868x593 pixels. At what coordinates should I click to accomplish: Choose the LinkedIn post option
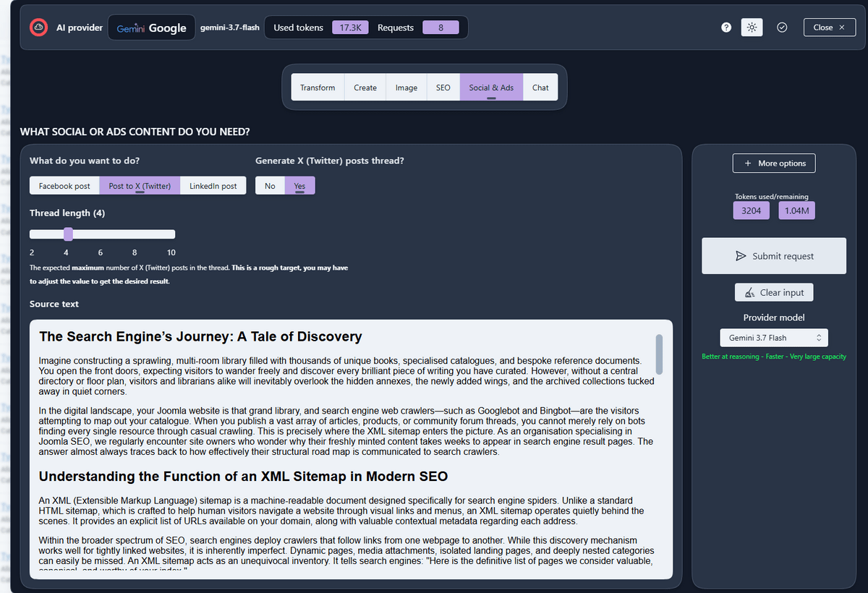coord(213,186)
